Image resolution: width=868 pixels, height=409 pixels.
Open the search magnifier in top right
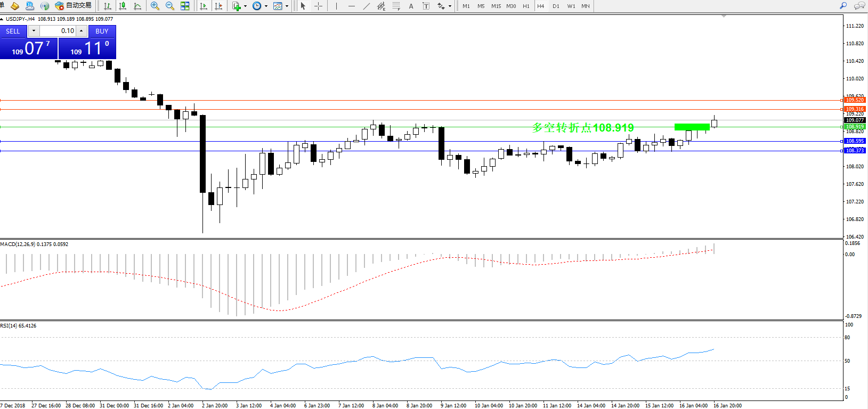coord(843,6)
